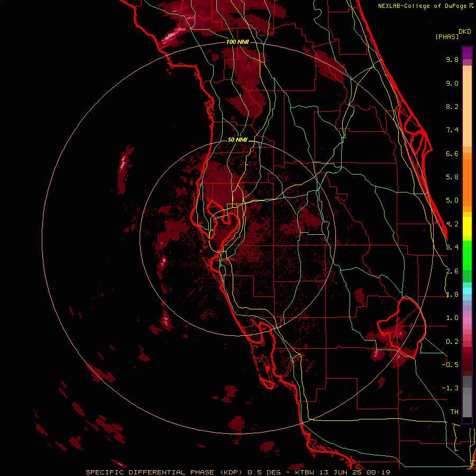Viewport: 476px width, 476px height.
Task: Click the KTBW radar site identifier
Action: point(305,472)
